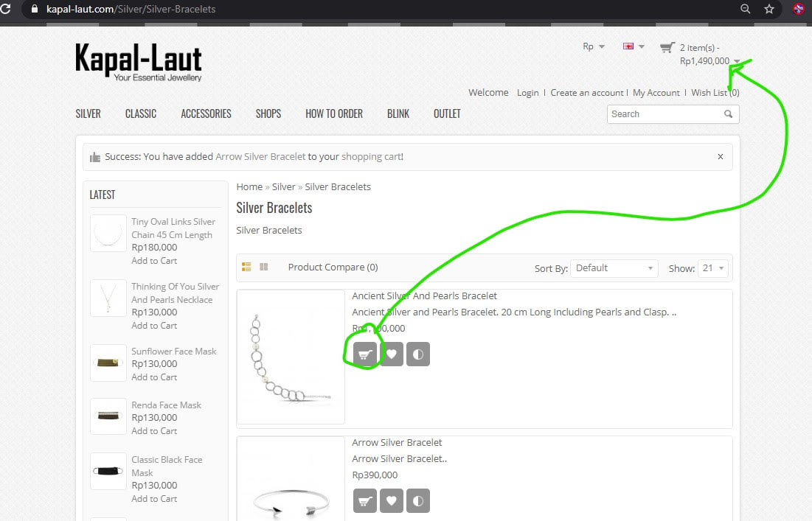Switch to grid view layout

click(x=263, y=267)
